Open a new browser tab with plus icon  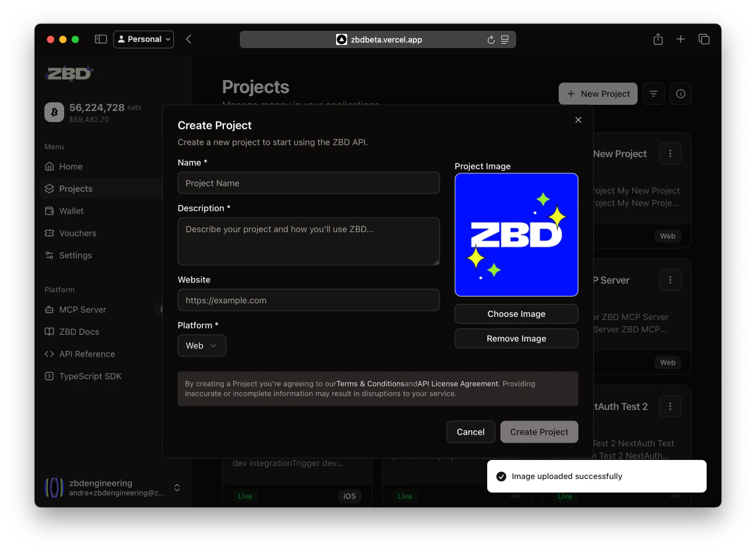681,39
